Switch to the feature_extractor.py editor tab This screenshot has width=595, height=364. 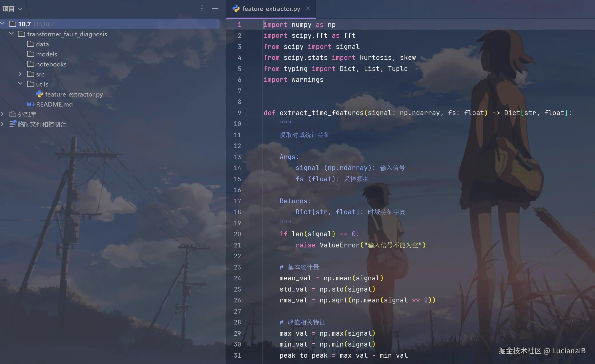(x=271, y=9)
